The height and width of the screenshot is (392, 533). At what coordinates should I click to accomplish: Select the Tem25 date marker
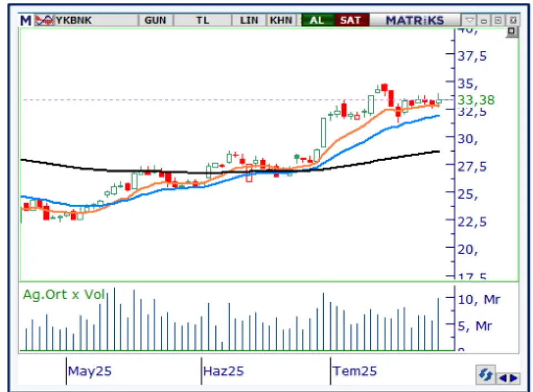355,371
